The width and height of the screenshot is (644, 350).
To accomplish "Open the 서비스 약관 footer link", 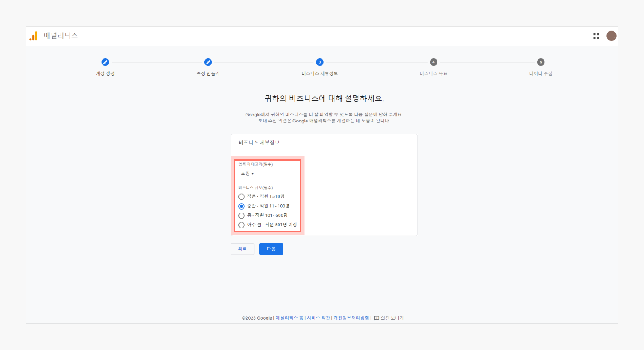I will coord(318,318).
